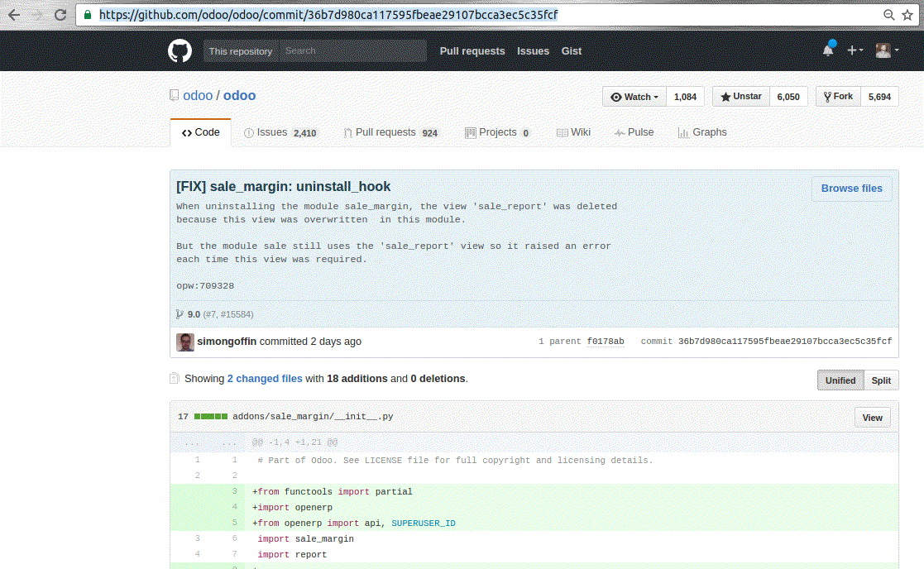Select the Split diff view
The width and height of the screenshot is (924, 569).
click(x=881, y=380)
